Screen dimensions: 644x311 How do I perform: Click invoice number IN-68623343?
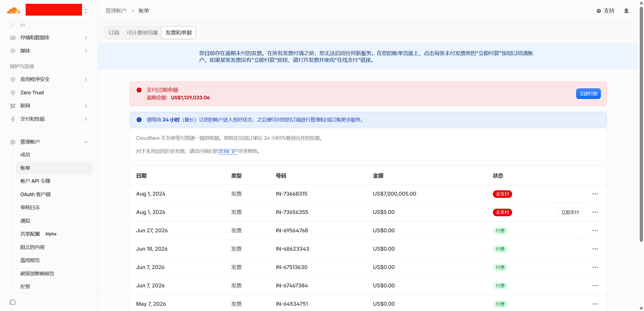[x=292, y=249]
